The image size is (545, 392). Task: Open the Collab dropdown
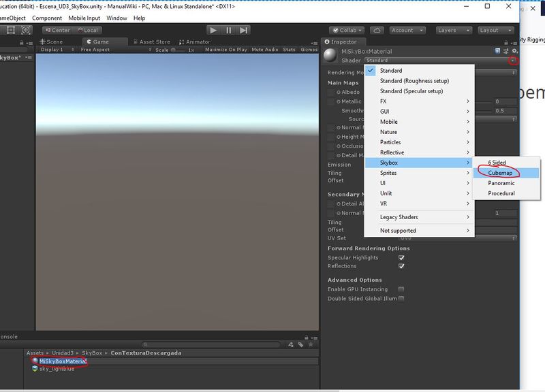(347, 30)
